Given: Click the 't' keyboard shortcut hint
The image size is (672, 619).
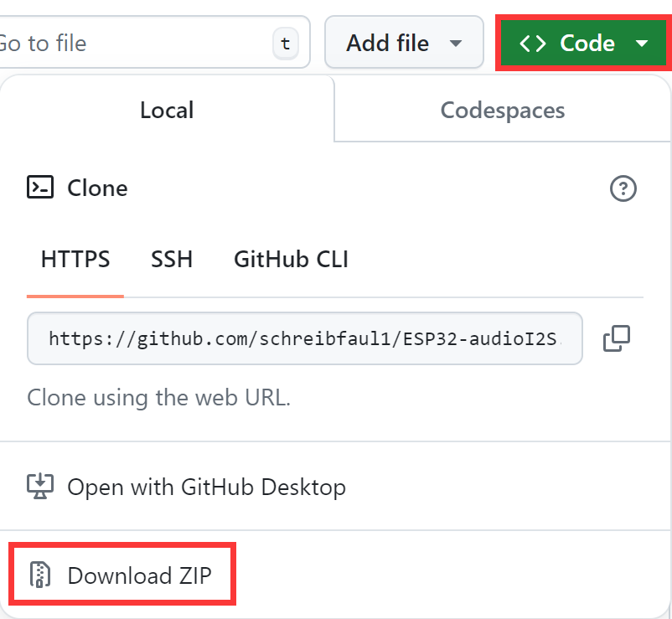Looking at the screenshot, I should pos(286,44).
